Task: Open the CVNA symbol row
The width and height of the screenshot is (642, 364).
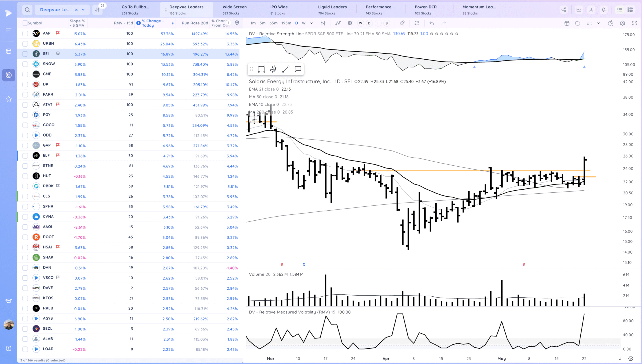Action: click(x=128, y=217)
